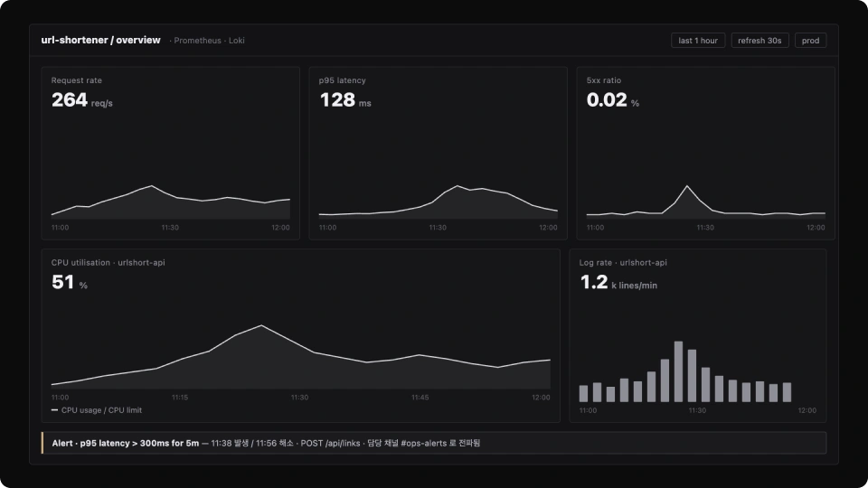Select the '0.02 %' error ratio value
Image resolution: width=868 pixels, height=488 pixels.
[613, 100]
